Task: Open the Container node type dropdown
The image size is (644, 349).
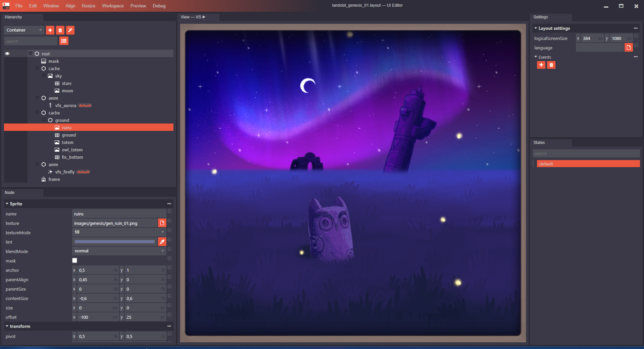Action: (24, 30)
